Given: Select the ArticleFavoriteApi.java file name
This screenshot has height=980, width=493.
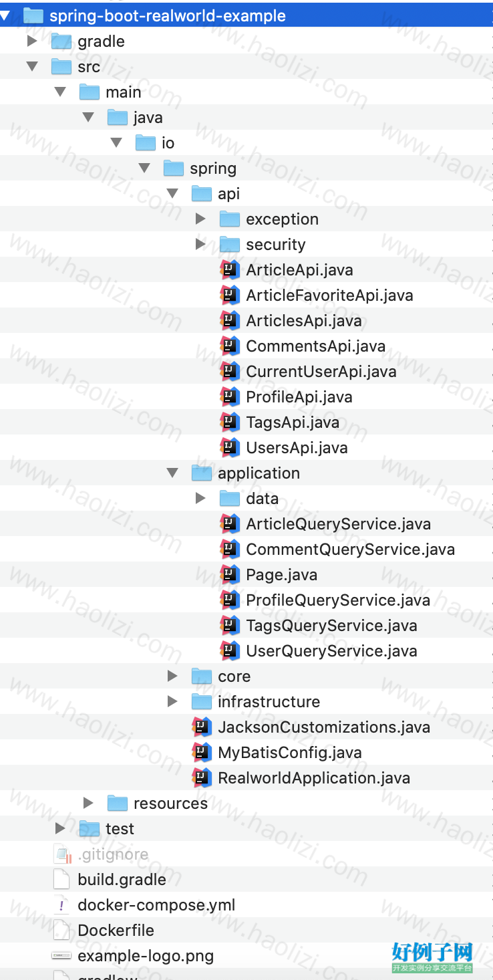Looking at the screenshot, I should [x=329, y=295].
